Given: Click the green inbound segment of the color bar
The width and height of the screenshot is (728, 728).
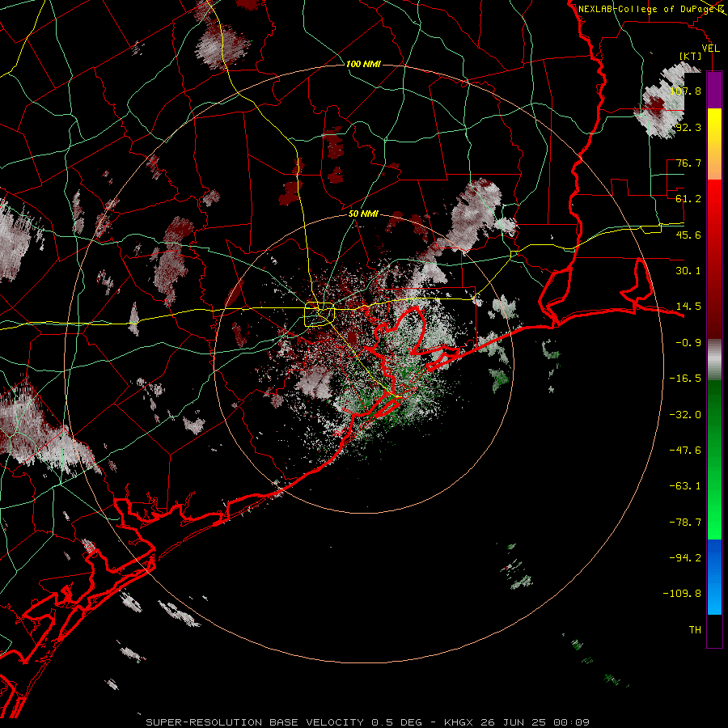Looking at the screenshot, I should (x=714, y=459).
